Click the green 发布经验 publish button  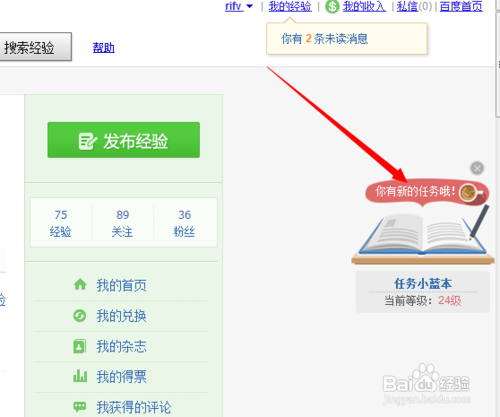tap(124, 140)
